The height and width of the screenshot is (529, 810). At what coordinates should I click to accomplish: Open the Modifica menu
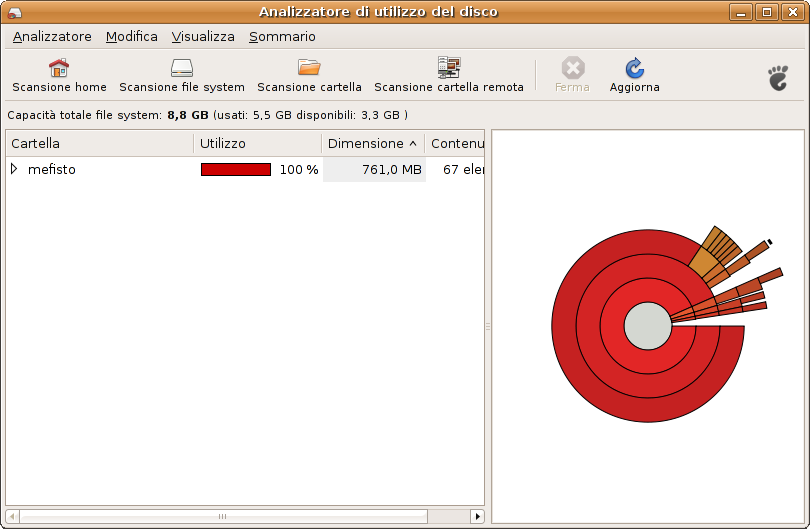(x=132, y=37)
